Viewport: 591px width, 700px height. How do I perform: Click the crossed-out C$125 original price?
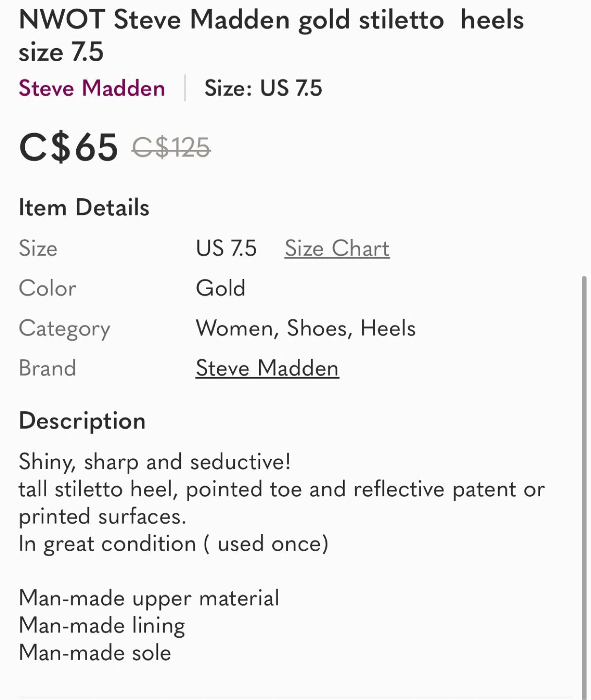point(171,147)
